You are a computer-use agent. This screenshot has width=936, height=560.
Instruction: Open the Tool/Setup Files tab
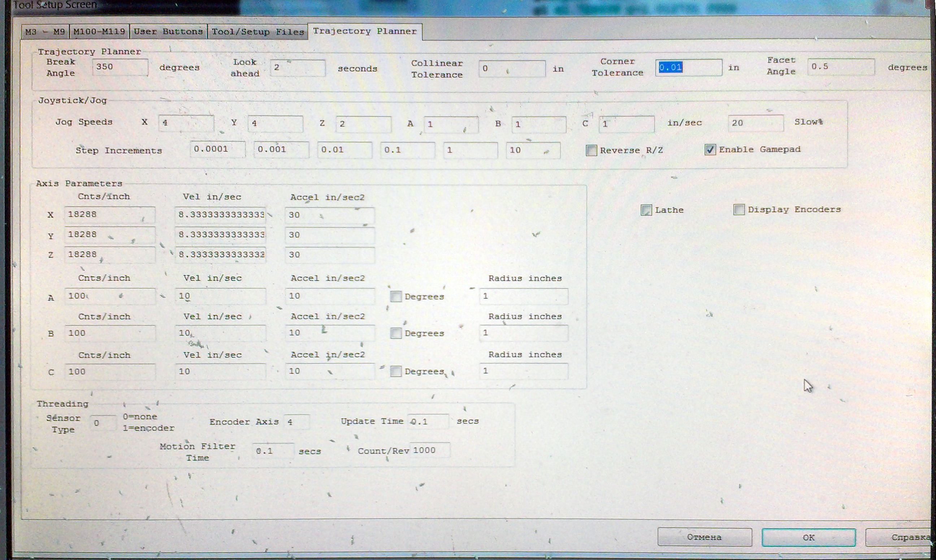257,32
